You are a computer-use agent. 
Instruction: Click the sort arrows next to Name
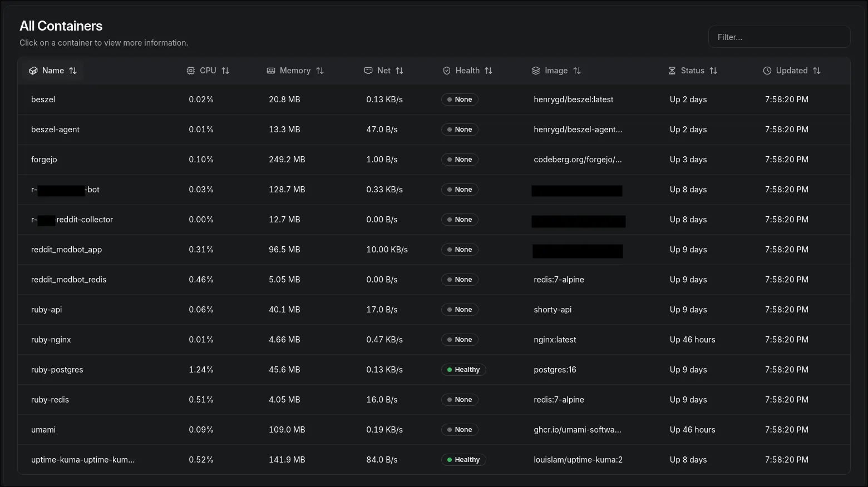(x=73, y=71)
